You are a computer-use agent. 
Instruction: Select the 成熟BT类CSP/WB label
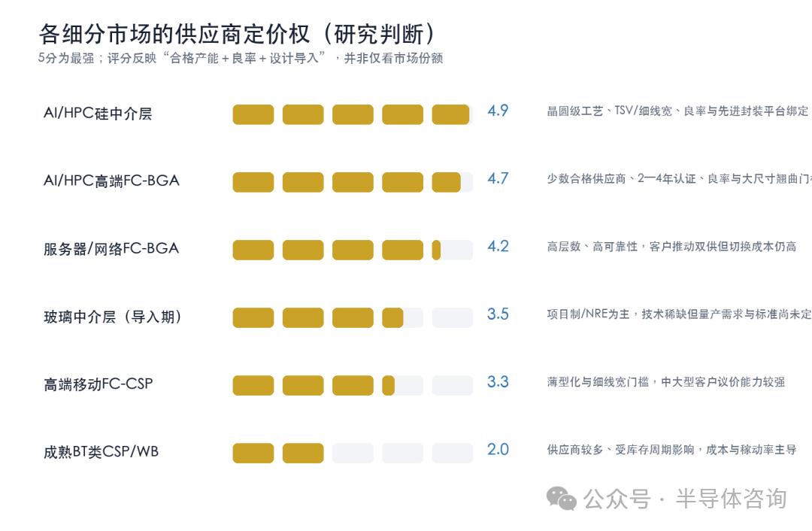(101, 452)
